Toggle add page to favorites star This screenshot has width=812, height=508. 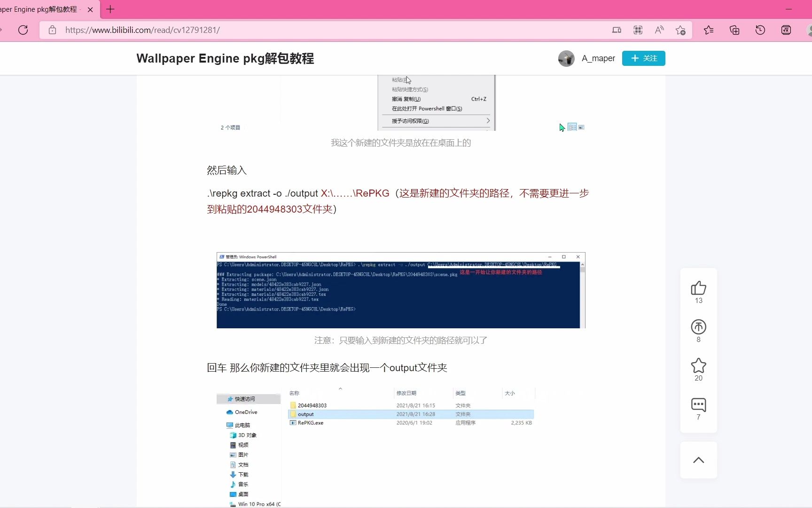(x=680, y=30)
